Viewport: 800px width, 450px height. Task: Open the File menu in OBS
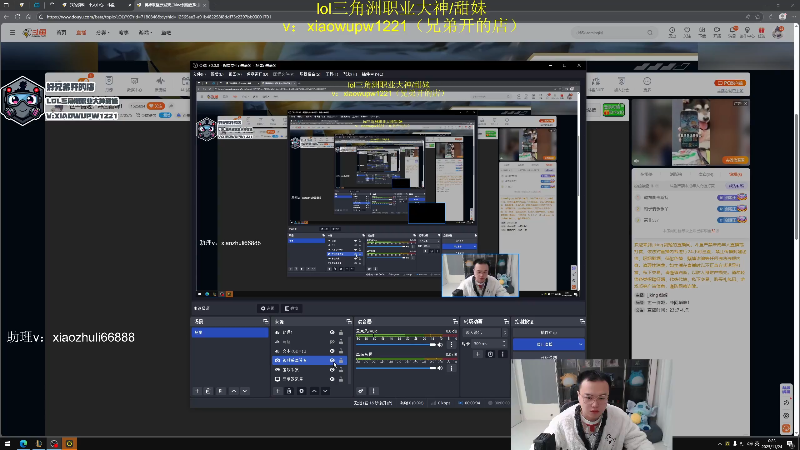tap(198, 74)
